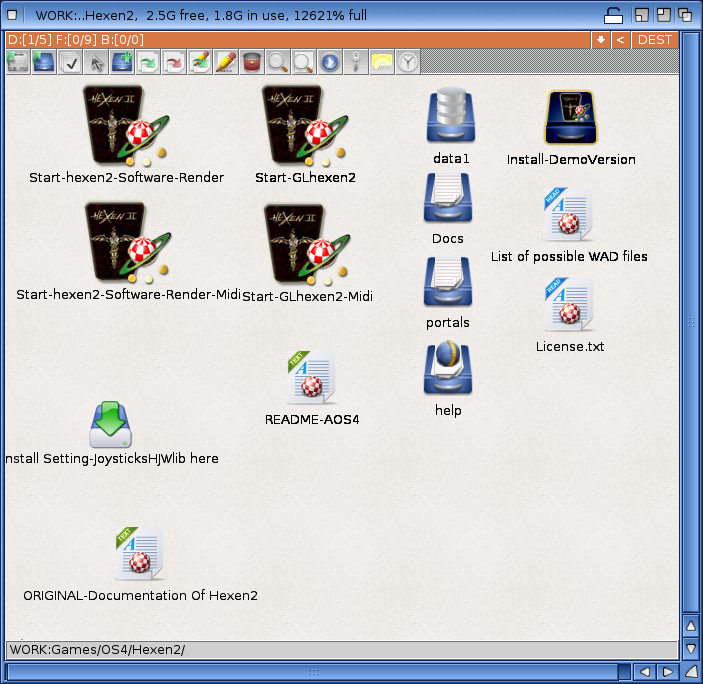Click the zoom window gadget in titlebar
The image size is (703, 684).
[x=664, y=15]
